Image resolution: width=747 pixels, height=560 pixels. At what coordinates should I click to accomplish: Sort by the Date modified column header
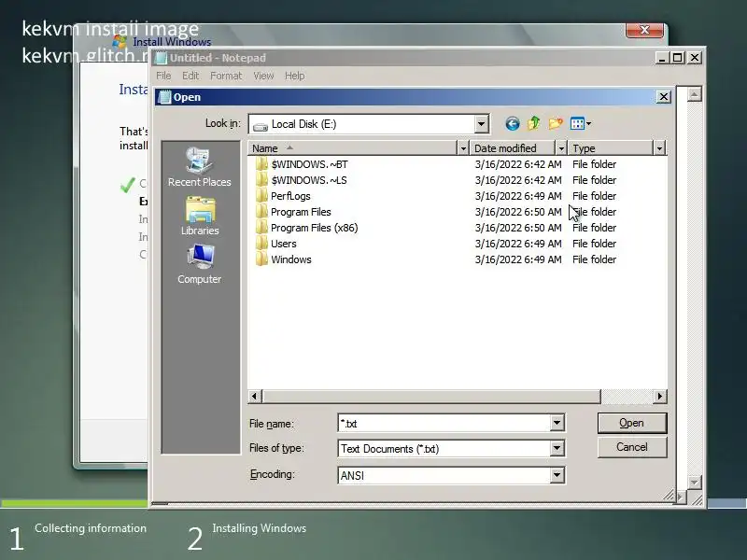coord(512,148)
